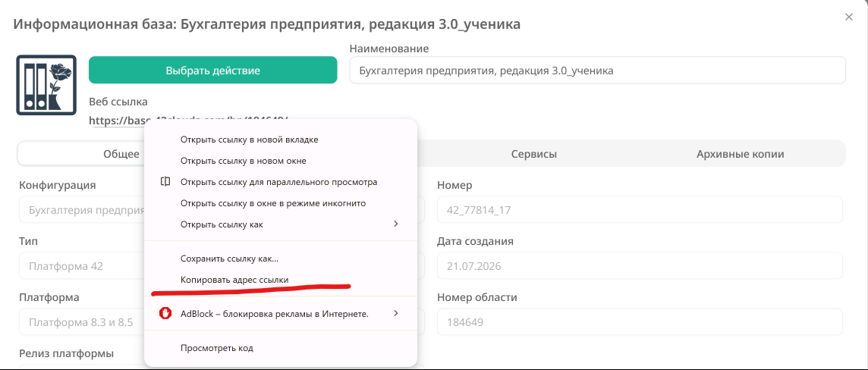The image size is (868, 370).
Task: Choose 'Просмотреть код' in context menu
Action: tap(280, 348)
